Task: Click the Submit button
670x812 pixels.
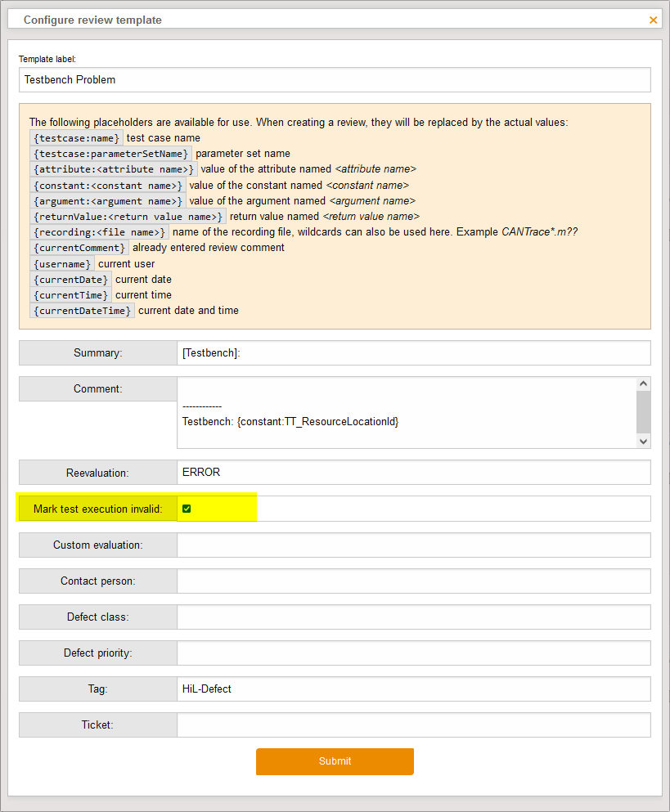Action: pyautogui.click(x=335, y=761)
